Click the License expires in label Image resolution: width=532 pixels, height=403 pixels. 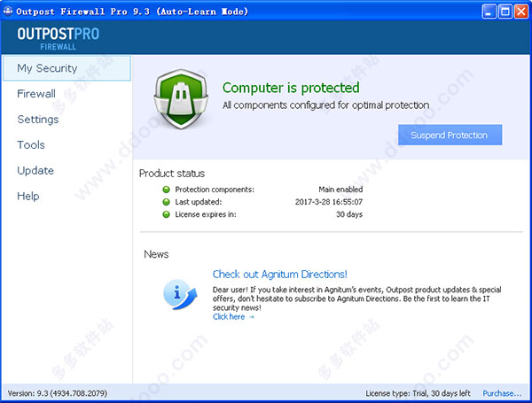coord(206,214)
